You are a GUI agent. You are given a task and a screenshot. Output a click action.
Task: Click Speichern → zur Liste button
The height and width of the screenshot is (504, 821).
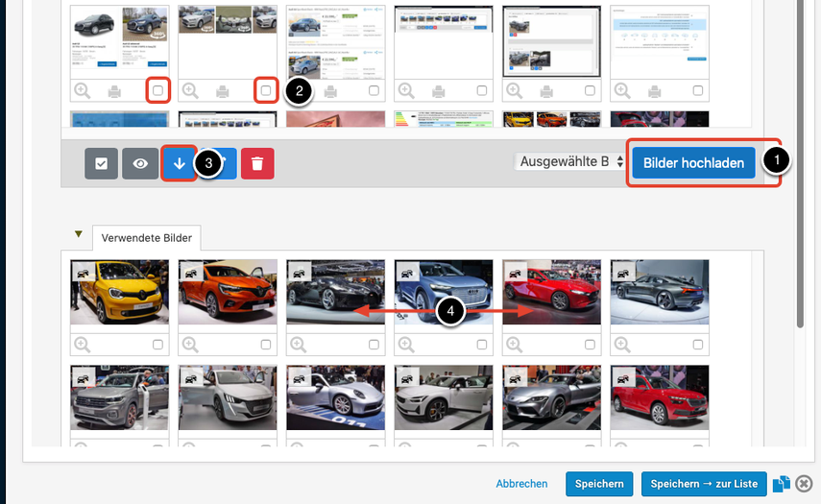[x=703, y=484]
